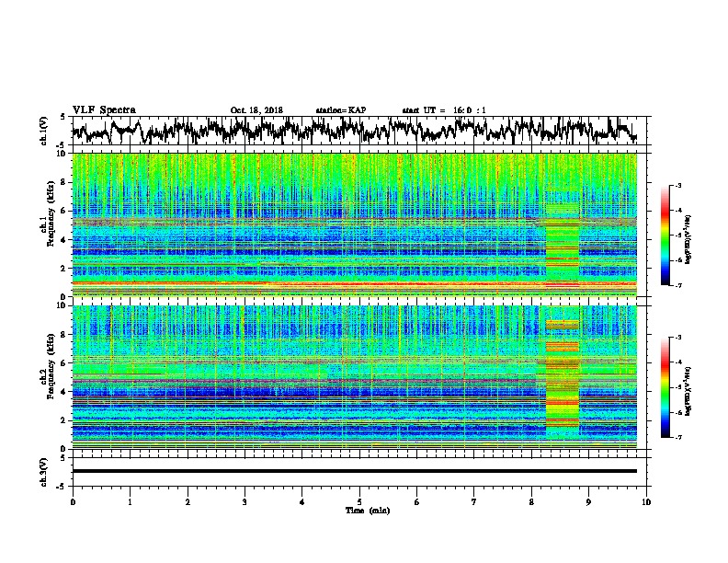The image size is (728, 563).
Task: Click the time axis tick label "1"
Action: tap(130, 502)
